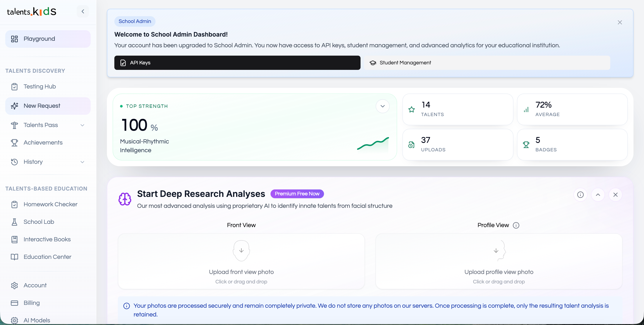Click the privacy notice info icon

(x=127, y=306)
